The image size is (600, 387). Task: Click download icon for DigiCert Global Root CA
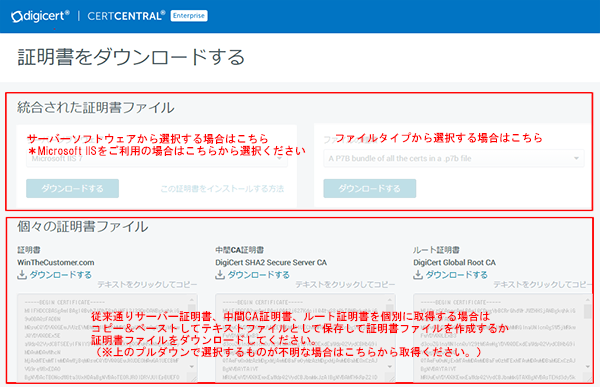(418, 275)
